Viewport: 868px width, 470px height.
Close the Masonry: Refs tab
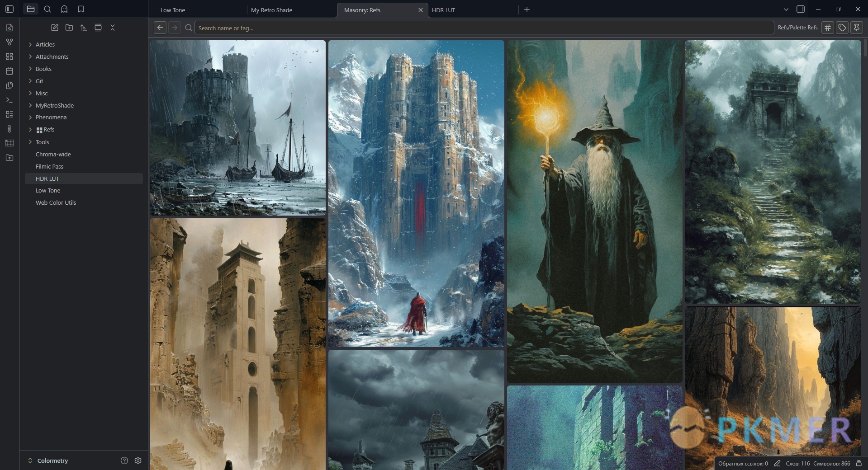420,10
